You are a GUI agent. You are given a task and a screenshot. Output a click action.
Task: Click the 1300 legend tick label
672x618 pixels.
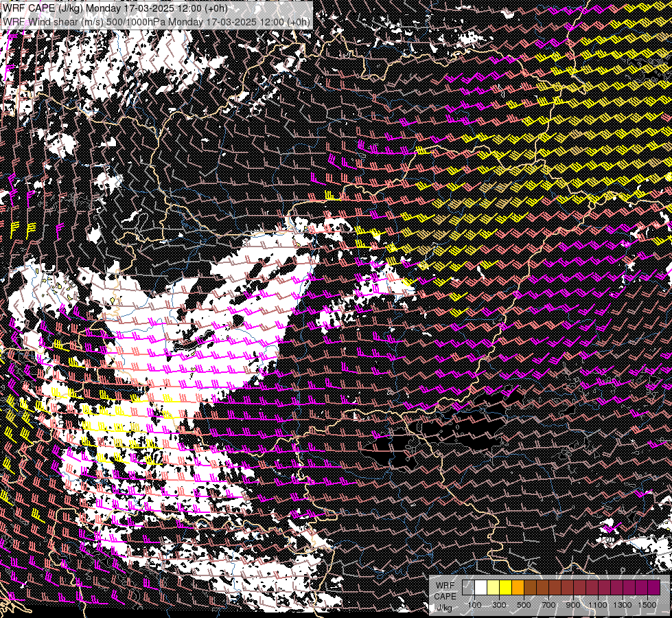click(x=623, y=605)
